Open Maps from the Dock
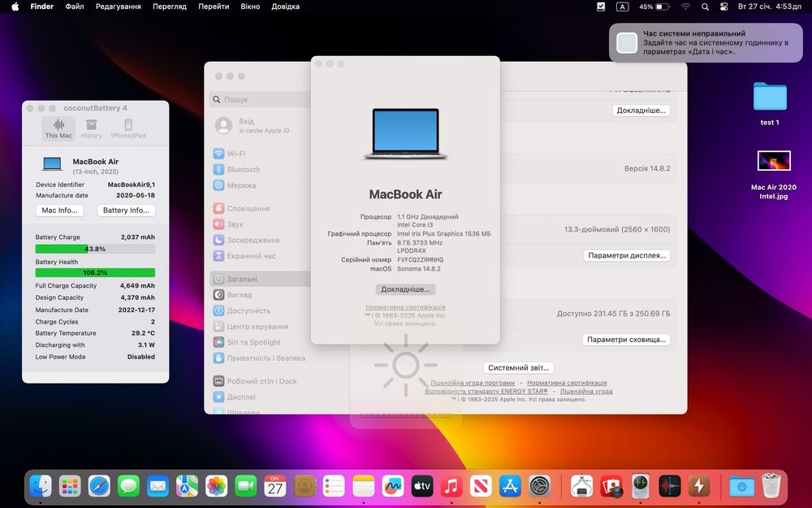812x508 pixels. coord(187,486)
